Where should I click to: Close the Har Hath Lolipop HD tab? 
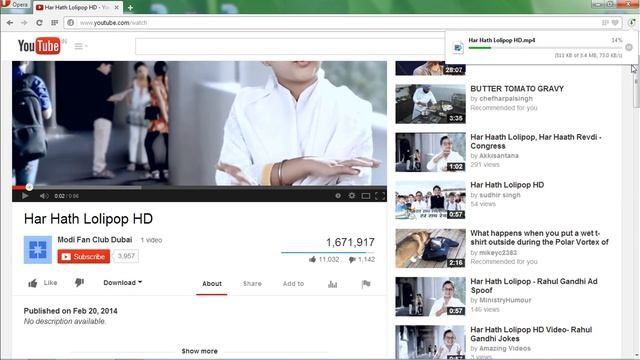tap(116, 7)
